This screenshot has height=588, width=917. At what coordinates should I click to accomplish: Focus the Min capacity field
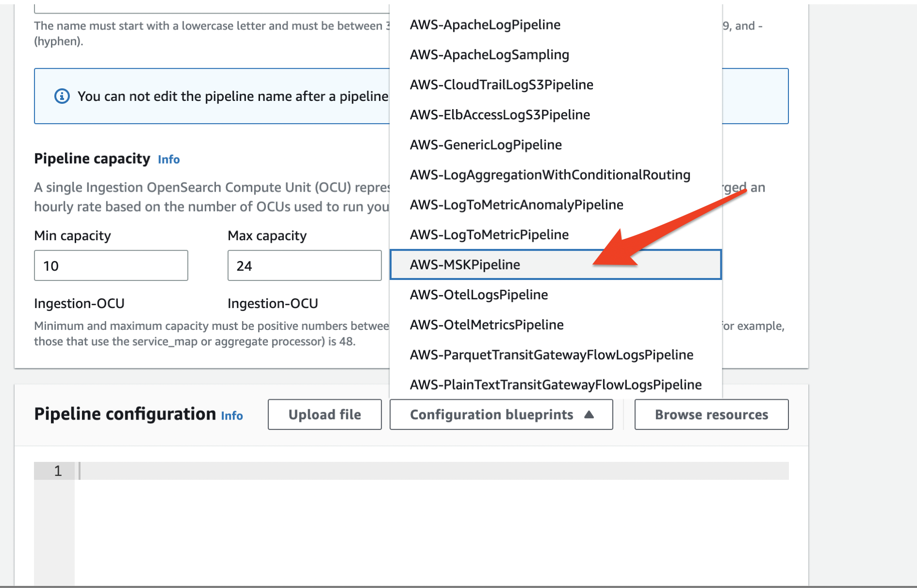pos(111,265)
